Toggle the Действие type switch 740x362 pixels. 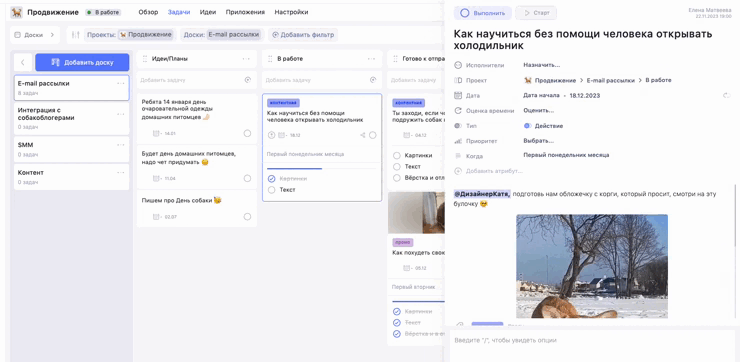point(528,126)
